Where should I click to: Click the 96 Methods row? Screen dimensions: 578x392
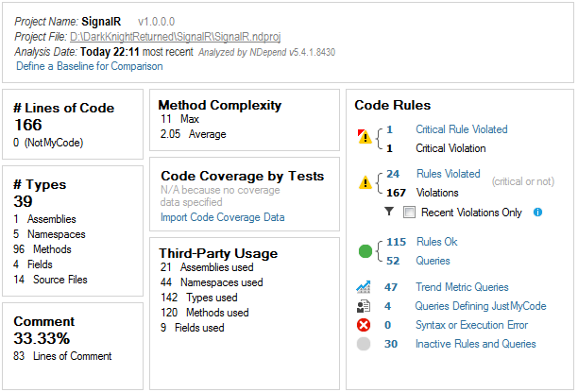pos(42,249)
